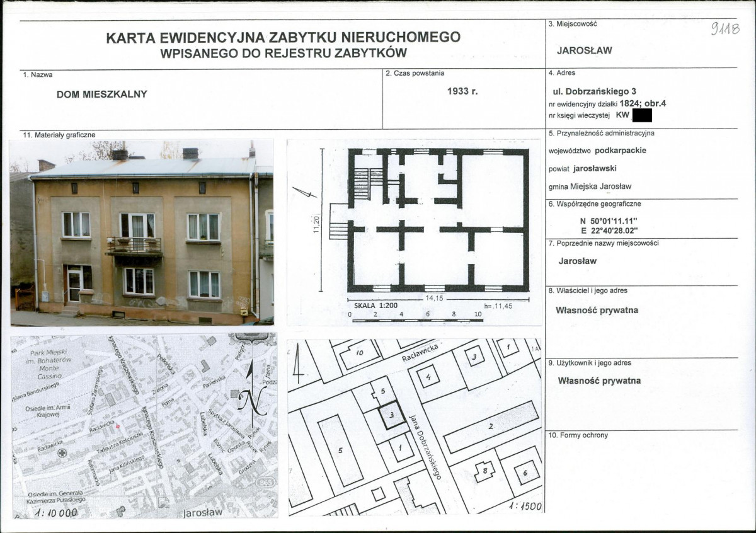This screenshot has width=756, height=533.
Task: Click the balcony in the house photo
Action: pyautogui.click(x=134, y=246)
